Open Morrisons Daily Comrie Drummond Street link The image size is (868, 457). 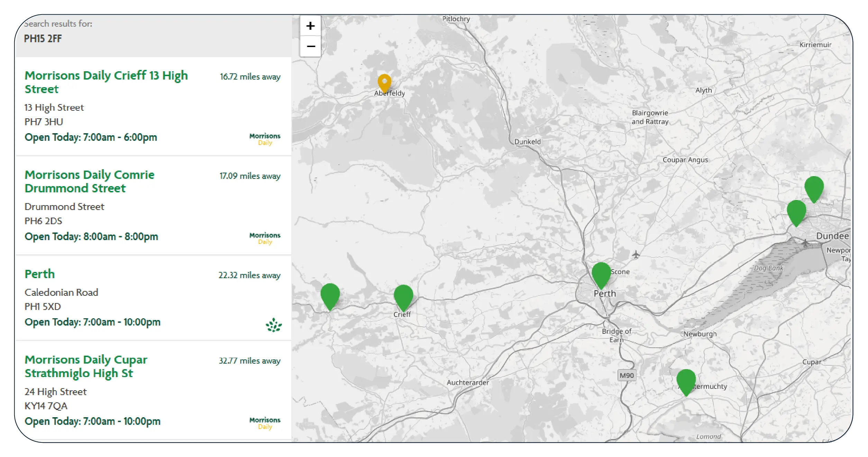coord(89,181)
